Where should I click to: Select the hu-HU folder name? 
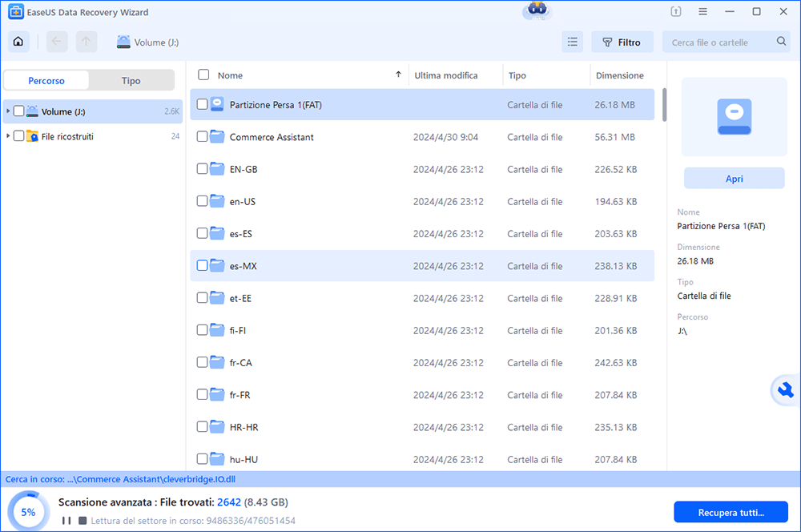244,459
